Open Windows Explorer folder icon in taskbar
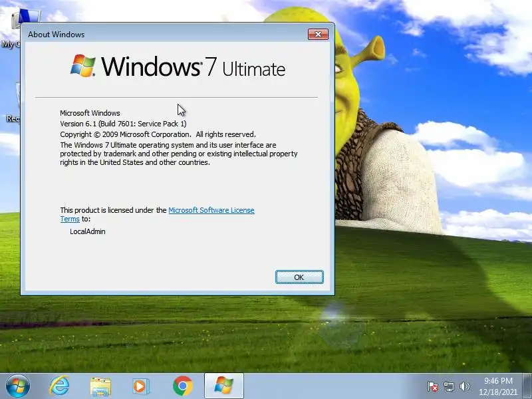This screenshot has width=532, height=399. point(100,386)
